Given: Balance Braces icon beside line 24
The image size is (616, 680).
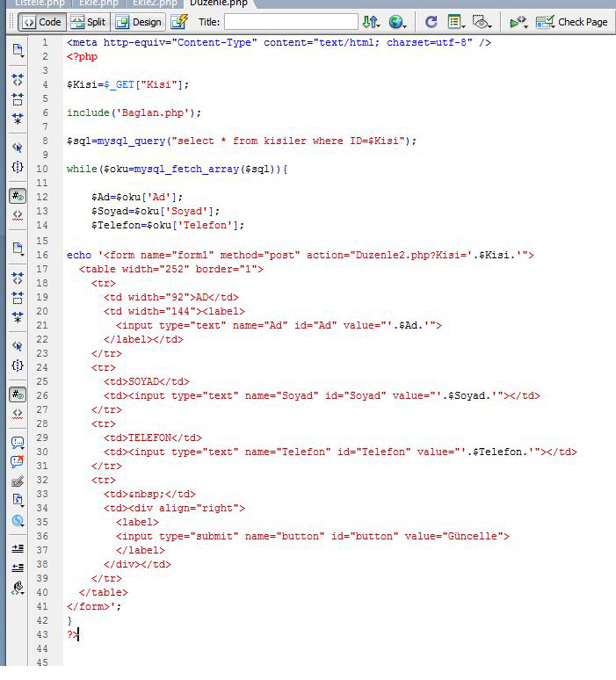Looking at the screenshot, I should (x=18, y=365).
